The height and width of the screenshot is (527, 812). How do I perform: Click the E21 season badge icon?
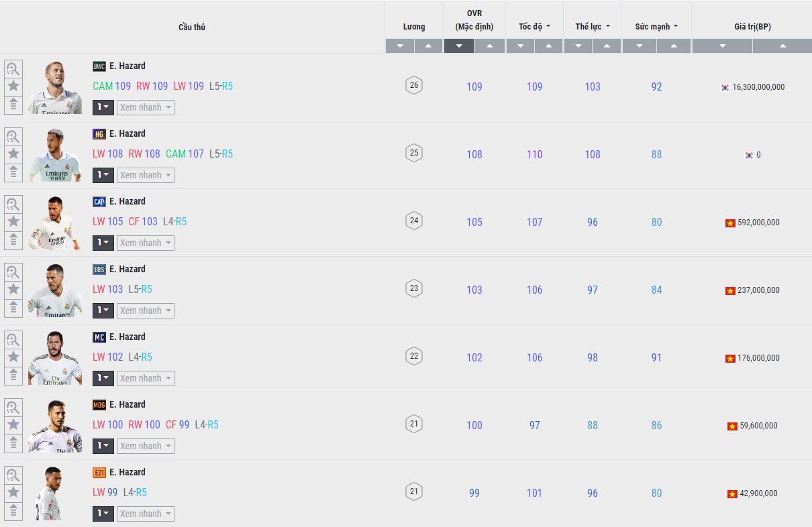tap(99, 473)
